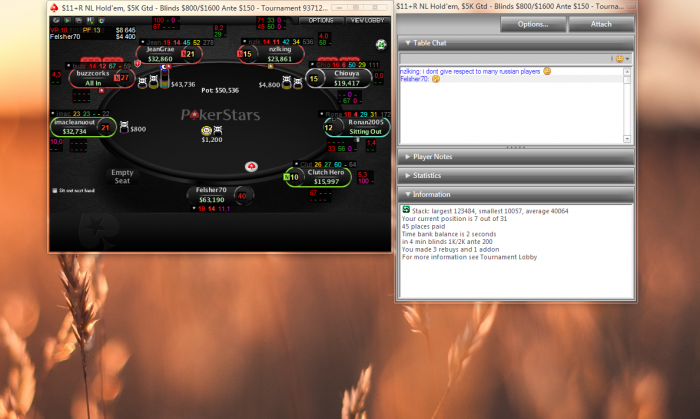Click the chip next to imacleanuout's $800 bet

point(124,128)
